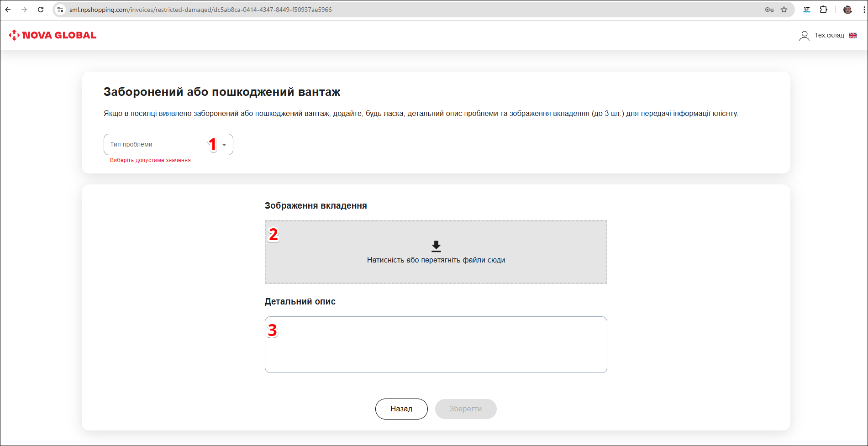The width and height of the screenshot is (868, 446).
Task: Open the saved passwords key icon
Action: pos(769,10)
